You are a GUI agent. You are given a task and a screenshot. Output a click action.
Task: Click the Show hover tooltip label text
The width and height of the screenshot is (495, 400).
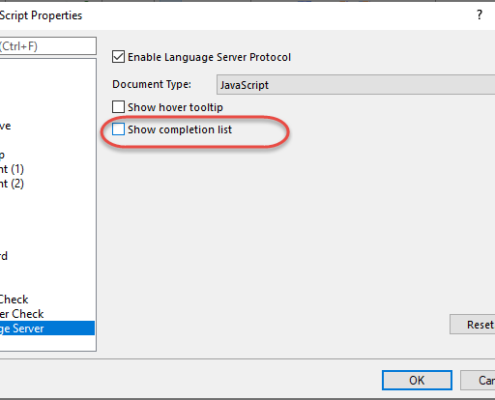(175, 107)
